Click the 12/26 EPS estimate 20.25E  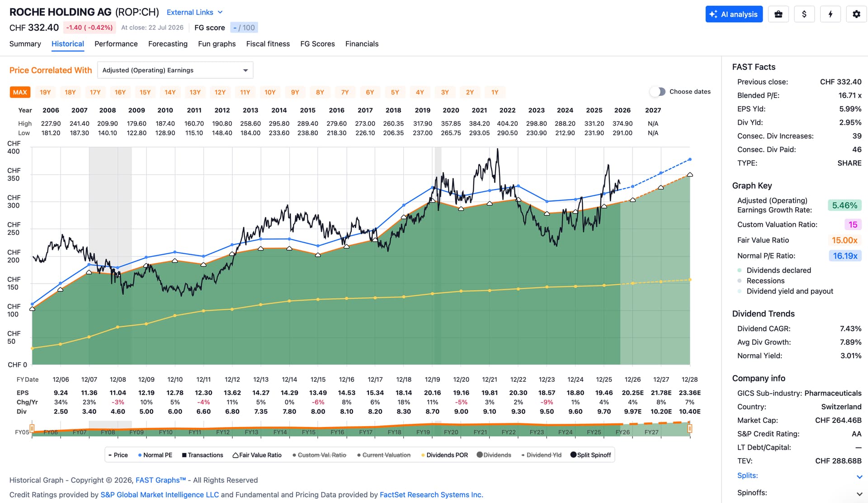(633, 393)
